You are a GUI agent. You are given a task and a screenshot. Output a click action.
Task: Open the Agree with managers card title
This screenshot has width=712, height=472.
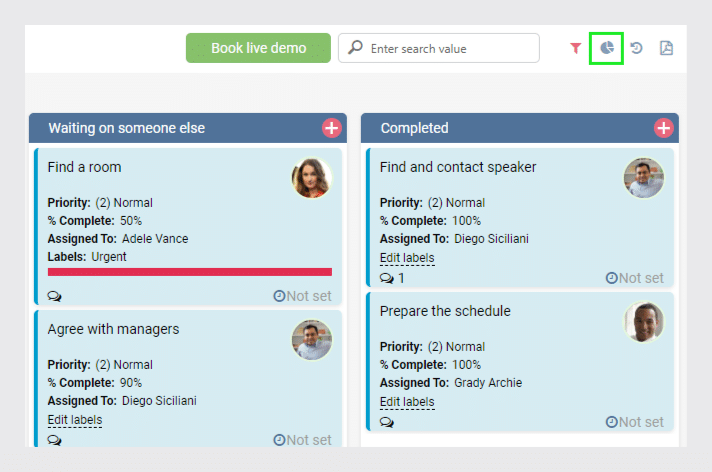coord(113,329)
